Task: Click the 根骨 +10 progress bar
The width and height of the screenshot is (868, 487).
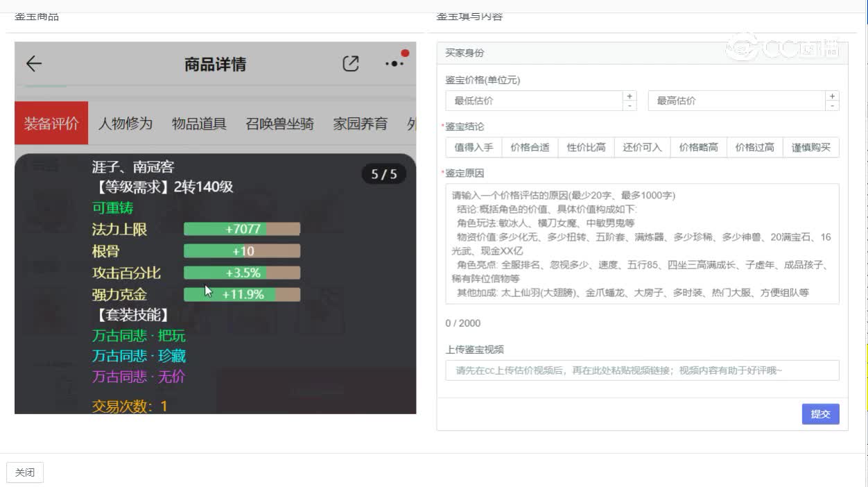Action: click(242, 251)
